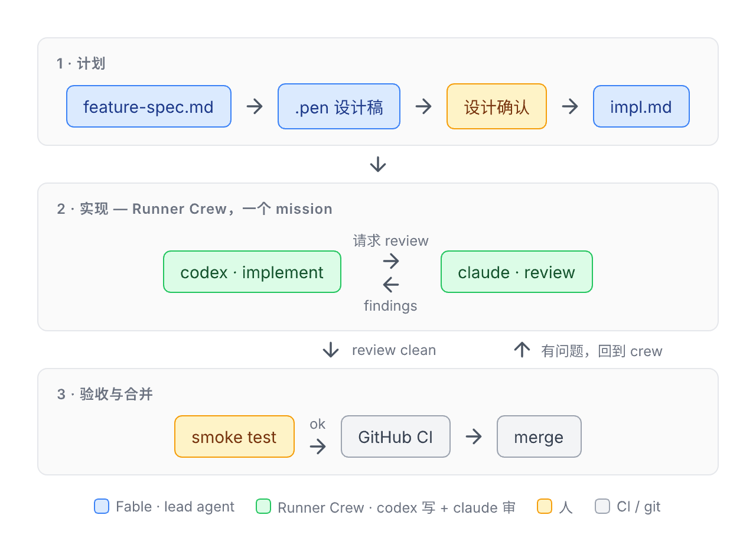Click down arrow between sections 1 and 2
756x554 pixels.
click(378, 164)
